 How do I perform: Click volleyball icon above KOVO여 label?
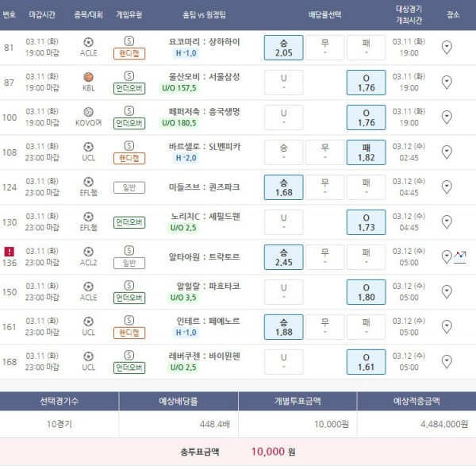coord(88,111)
